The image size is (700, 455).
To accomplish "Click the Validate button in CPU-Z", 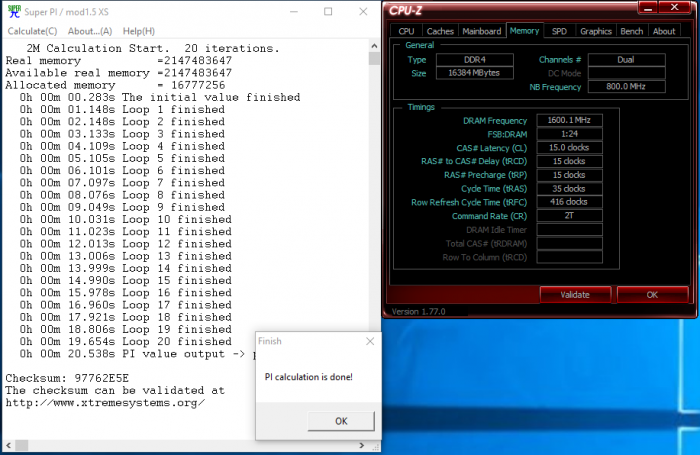I will click(x=575, y=295).
